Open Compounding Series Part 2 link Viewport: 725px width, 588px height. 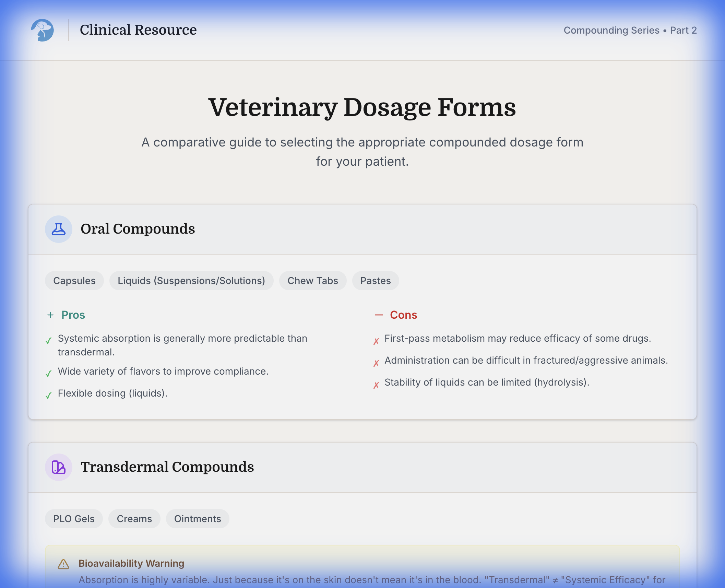630,31
